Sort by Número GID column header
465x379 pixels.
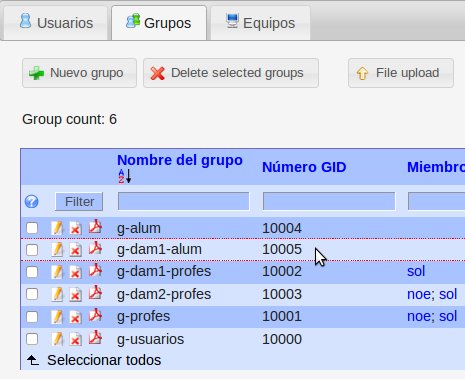tap(304, 167)
